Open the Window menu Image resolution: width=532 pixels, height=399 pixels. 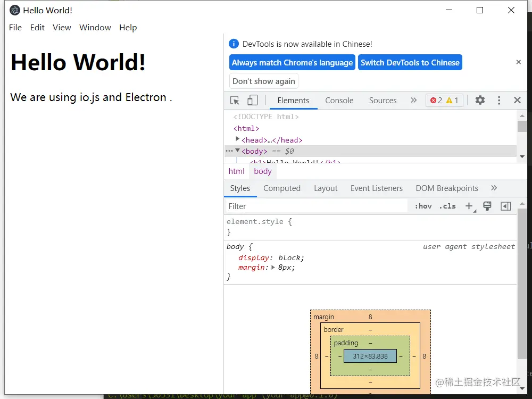pos(95,28)
